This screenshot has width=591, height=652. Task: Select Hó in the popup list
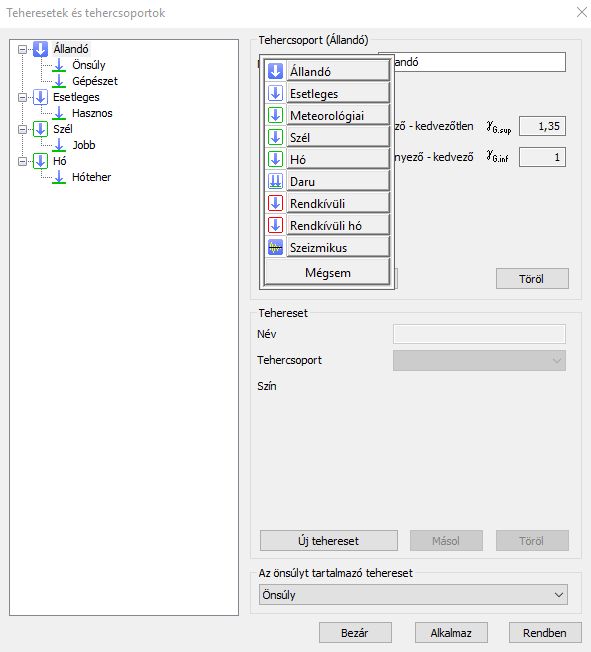(x=338, y=159)
